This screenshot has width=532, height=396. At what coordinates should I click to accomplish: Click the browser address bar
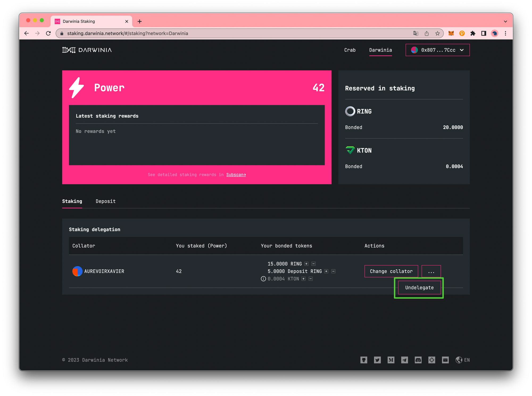point(234,33)
